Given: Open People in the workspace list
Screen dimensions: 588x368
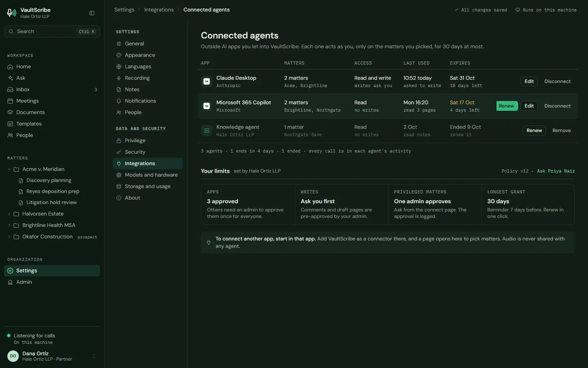Looking at the screenshot, I should click(x=52, y=135).
